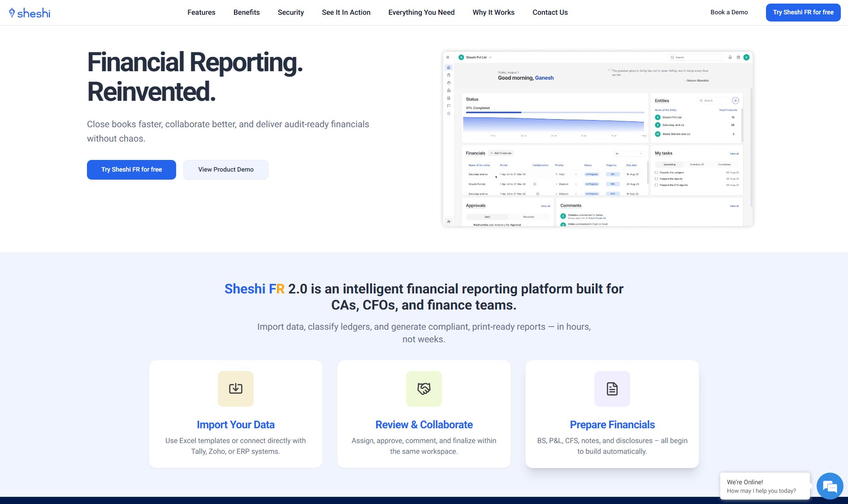The height and width of the screenshot is (504, 848).
Task: Click View all in My tasks
Action: point(734,154)
